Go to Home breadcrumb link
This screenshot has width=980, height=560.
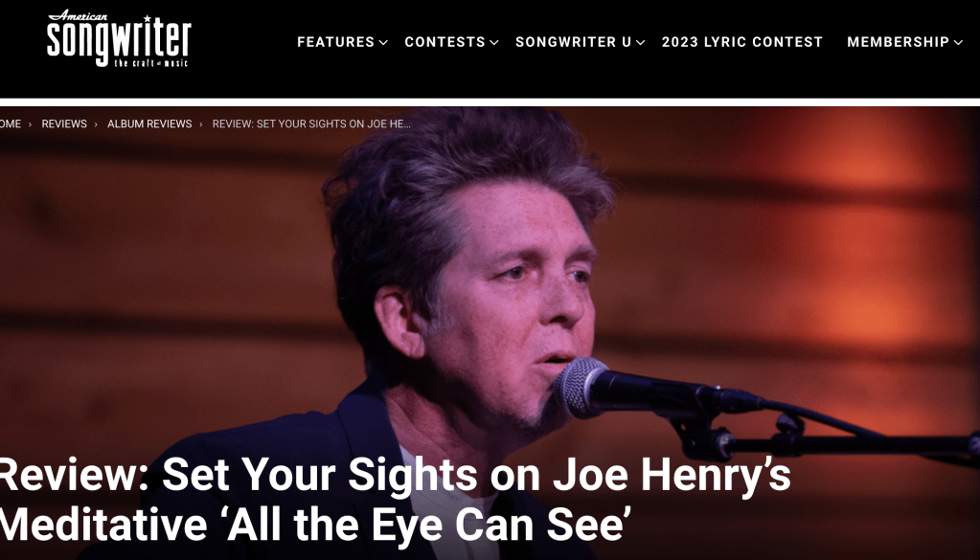click(x=11, y=123)
